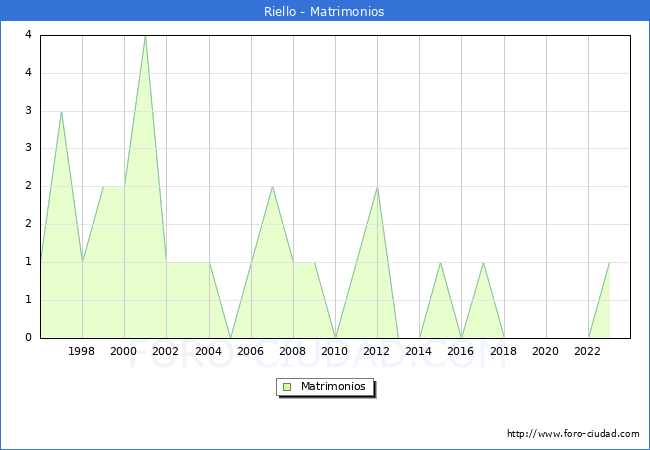Click the 2016 x-axis label
The width and height of the screenshot is (650, 450).
tap(461, 351)
